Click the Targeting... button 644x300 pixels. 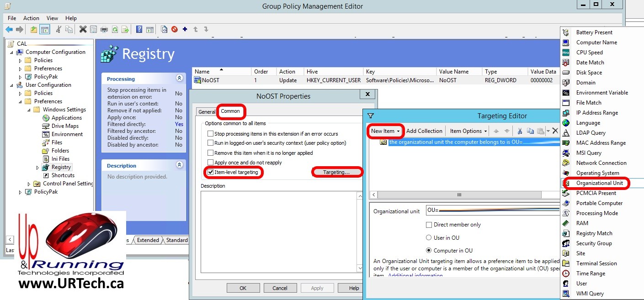[x=336, y=172]
